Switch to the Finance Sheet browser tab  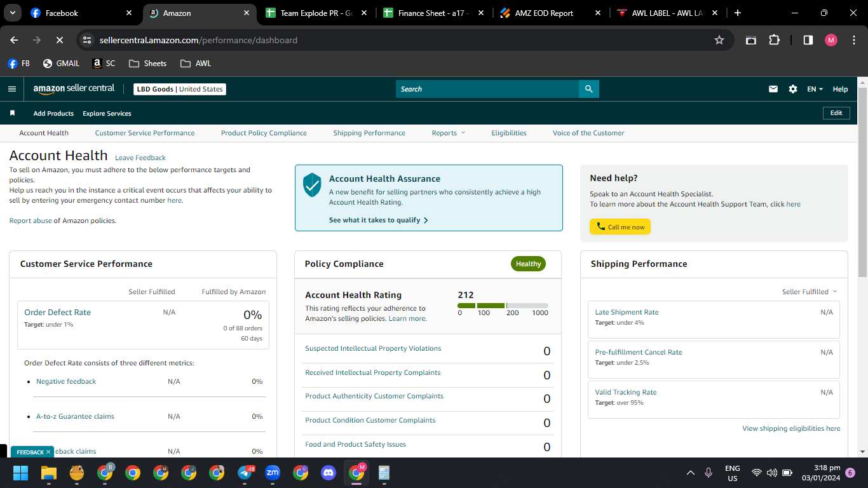pos(433,13)
